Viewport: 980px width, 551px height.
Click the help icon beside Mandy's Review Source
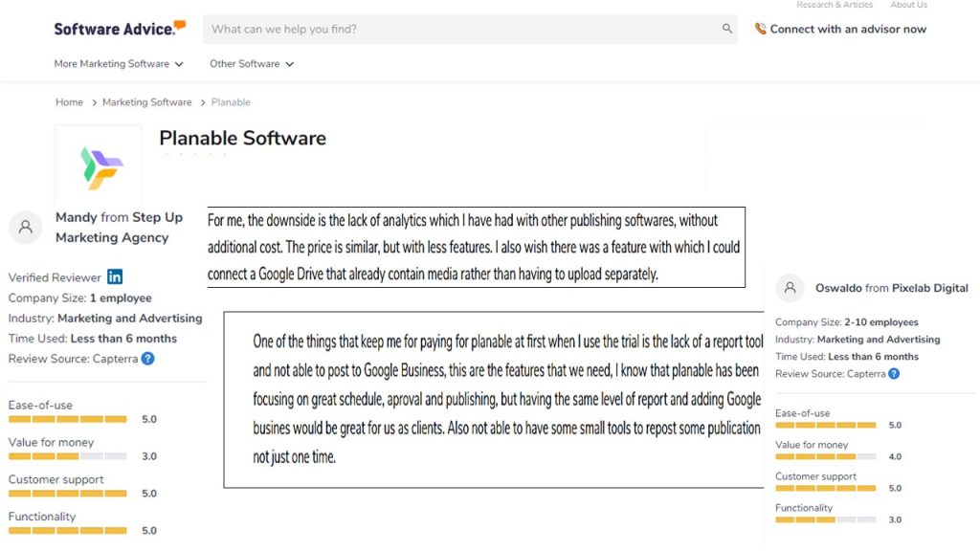147,359
